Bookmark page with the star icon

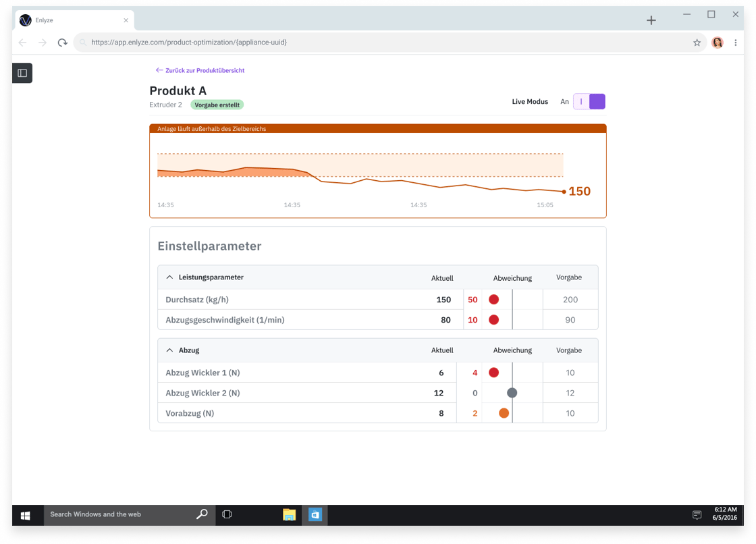click(697, 43)
